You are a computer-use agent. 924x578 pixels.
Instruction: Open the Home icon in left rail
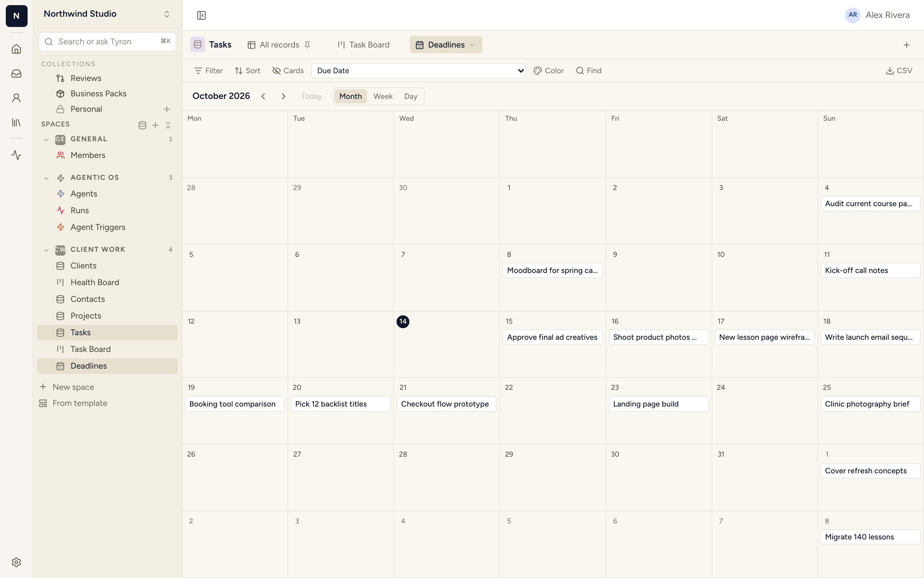coord(16,49)
